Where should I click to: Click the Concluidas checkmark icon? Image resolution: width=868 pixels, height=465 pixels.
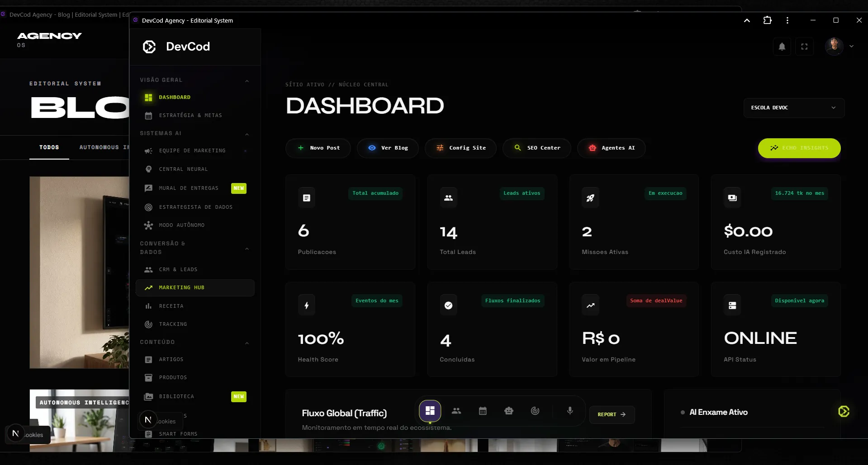click(448, 305)
